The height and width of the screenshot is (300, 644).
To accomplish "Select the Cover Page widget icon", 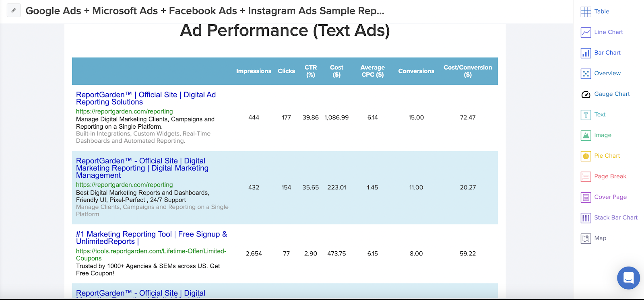I will pos(586,197).
